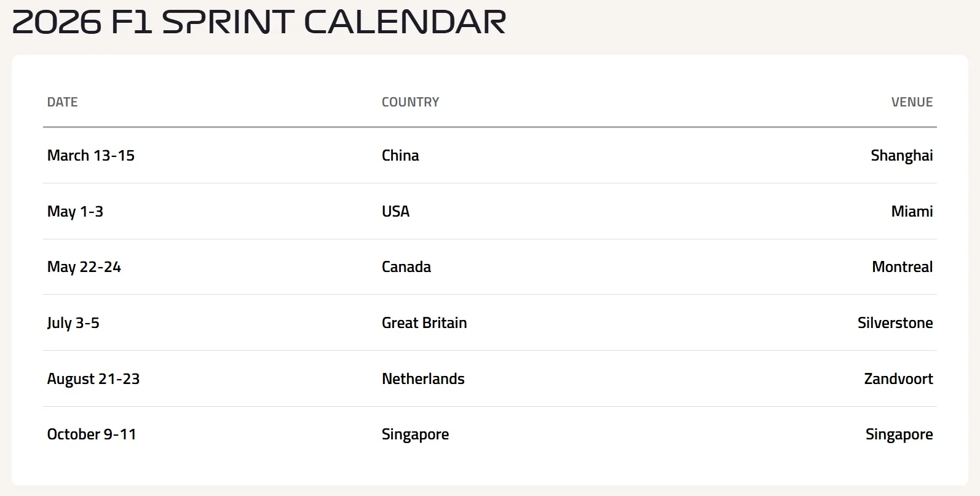This screenshot has height=496, width=980.
Task: Click the 2026 F1 Sprint Calendar heading
Action: pyautogui.click(x=259, y=22)
